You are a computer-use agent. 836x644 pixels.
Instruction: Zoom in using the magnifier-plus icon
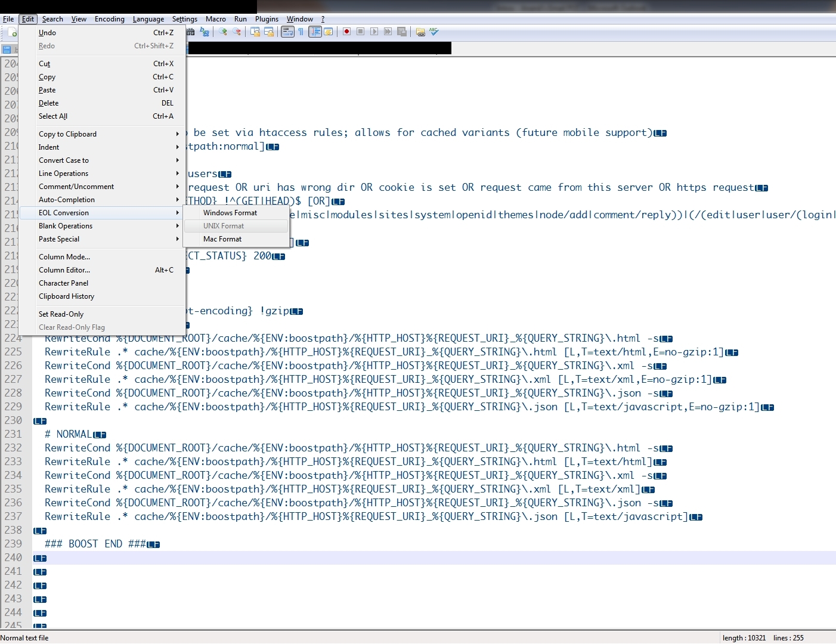pos(223,32)
